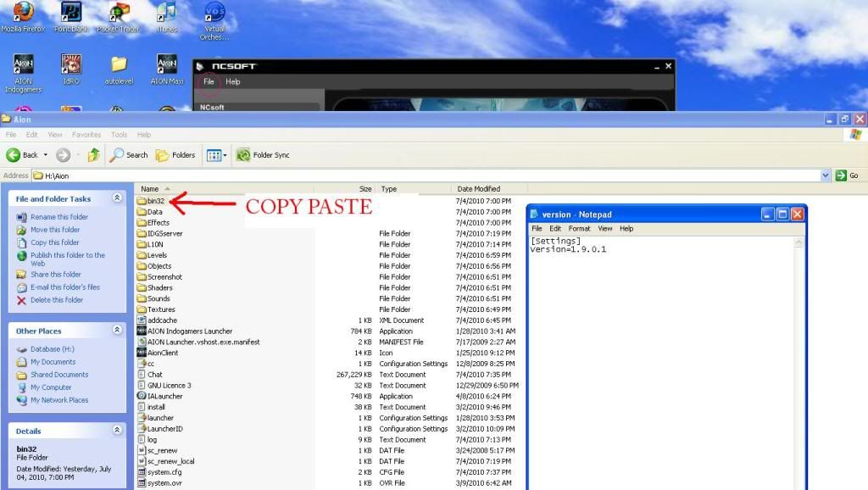Sort files by the Size column header

(x=344, y=189)
